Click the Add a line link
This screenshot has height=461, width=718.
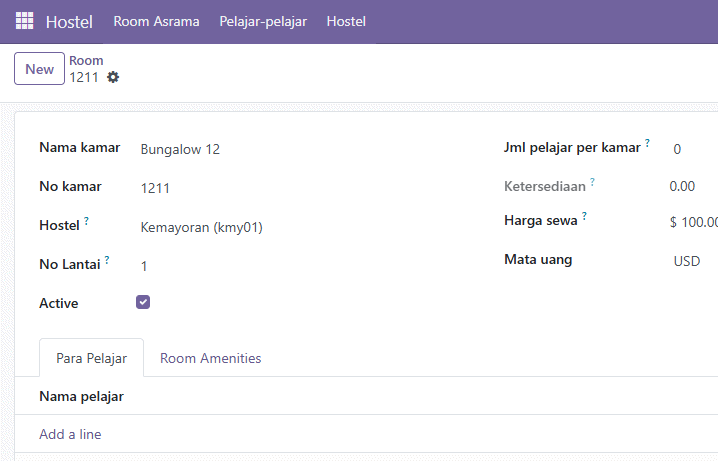pyautogui.click(x=70, y=434)
